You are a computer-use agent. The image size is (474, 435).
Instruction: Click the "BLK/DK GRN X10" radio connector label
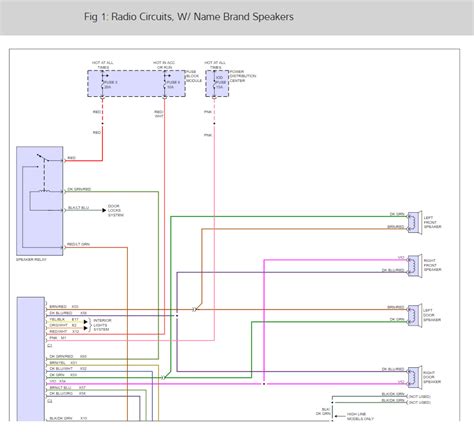pyautogui.click(x=68, y=418)
